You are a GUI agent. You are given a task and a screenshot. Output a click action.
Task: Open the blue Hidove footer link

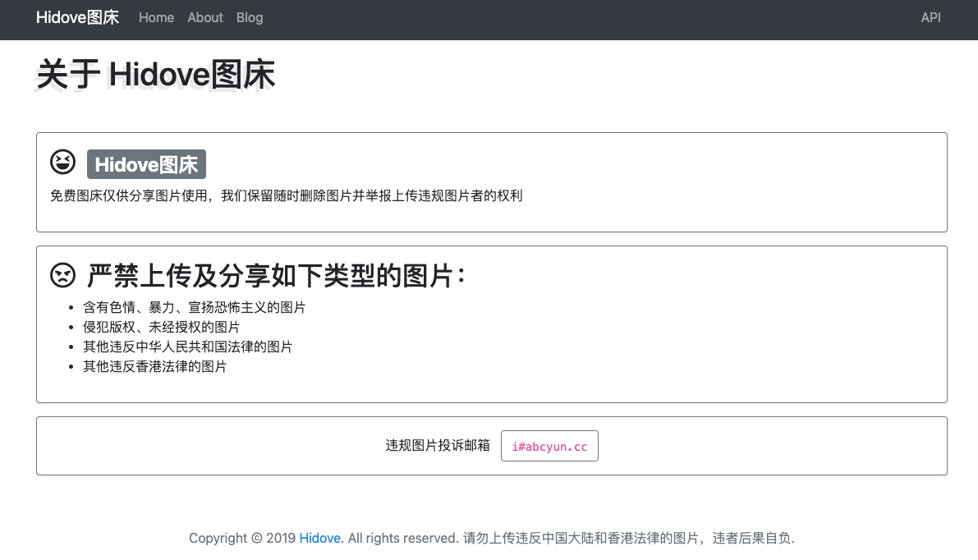tap(320, 538)
